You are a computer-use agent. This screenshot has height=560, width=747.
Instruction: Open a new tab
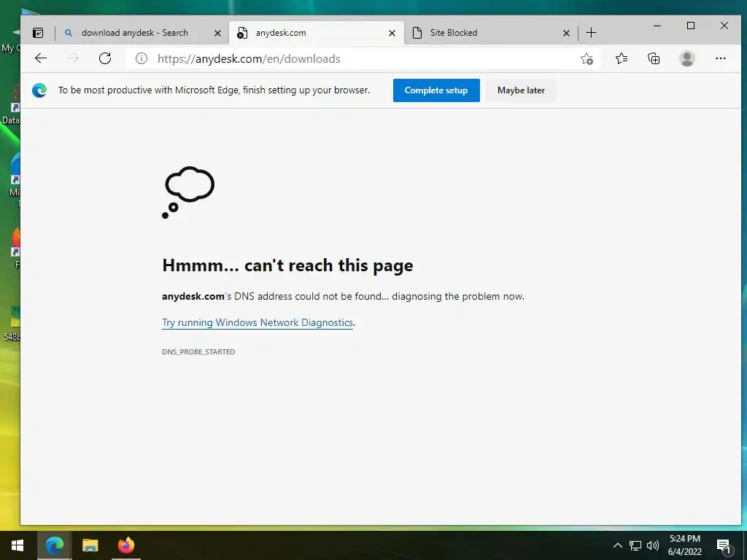(591, 33)
